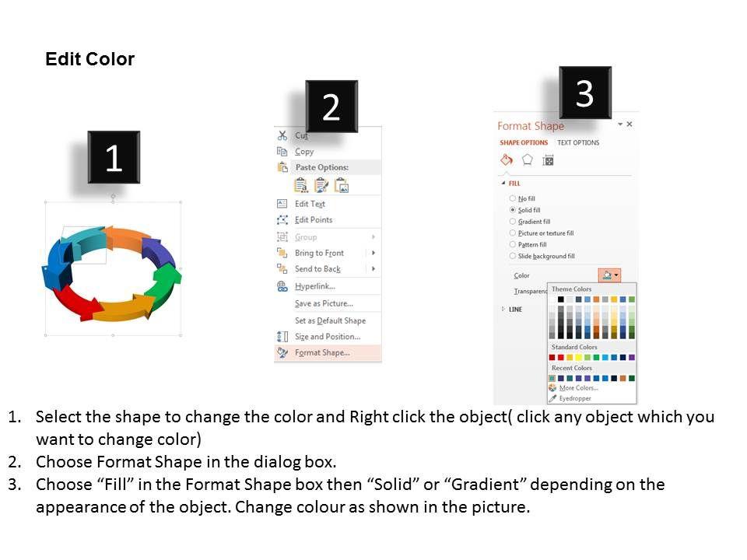Click the Copy icon in context menu
Image resolution: width=747 pixels, height=560 pixels.
click(282, 152)
